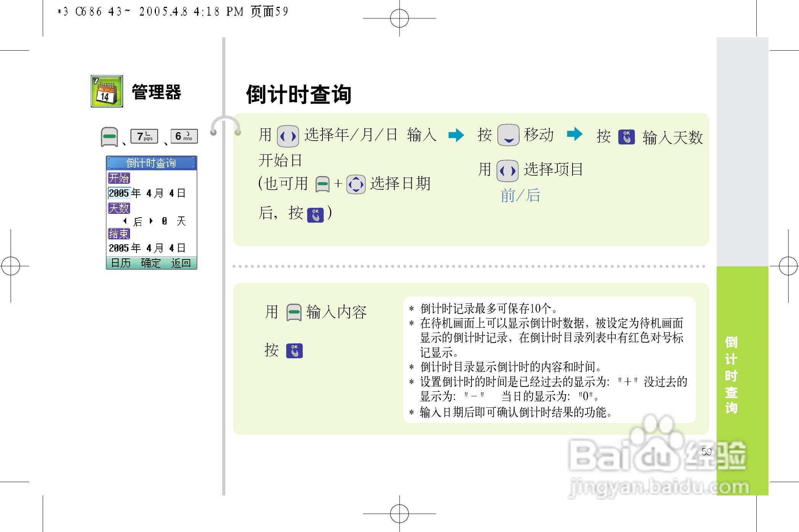Click the left arrow beside 后

tap(125, 221)
